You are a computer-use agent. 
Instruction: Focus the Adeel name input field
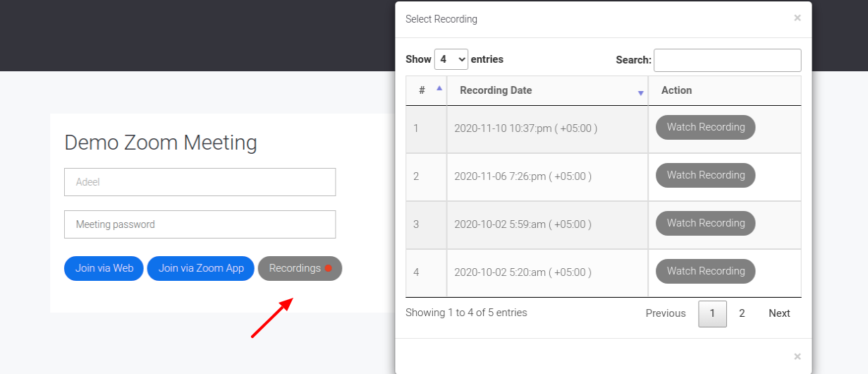coord(200,182)
